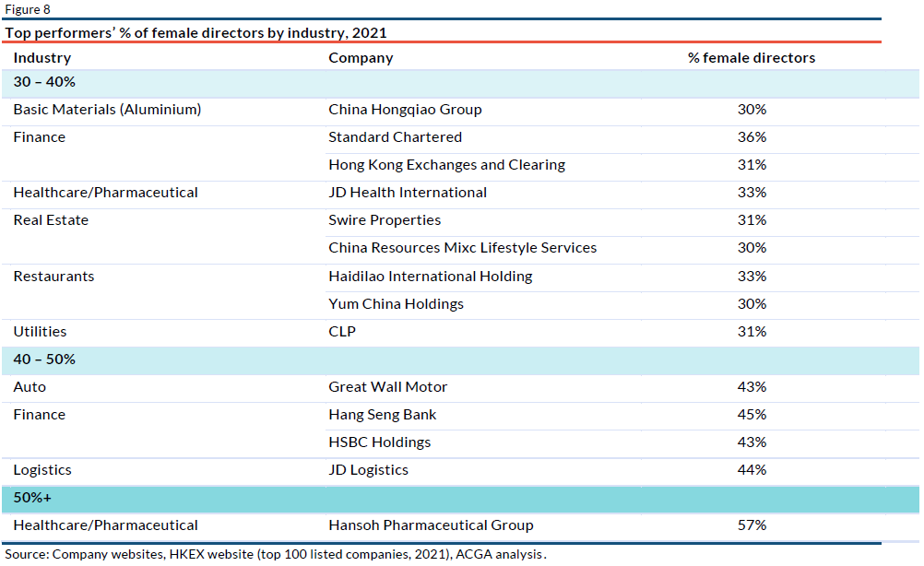Click the 57% value for Hansoh Pharmaceutical
This screenshot has height=566, width=924.
[x=752, y=525]
